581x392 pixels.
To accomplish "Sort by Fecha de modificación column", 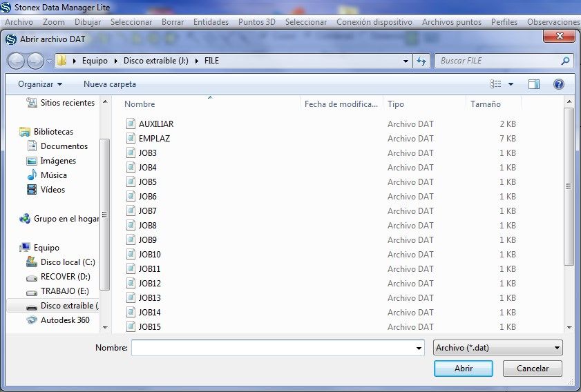I will (341, 104).
